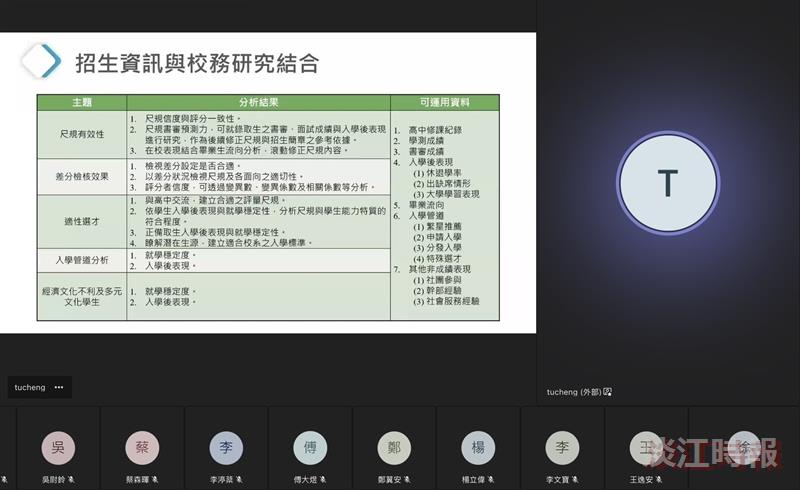
Task: Click the muted microphone icon beside 王's name
Action: pyautogui.click(x=659, y=479)
